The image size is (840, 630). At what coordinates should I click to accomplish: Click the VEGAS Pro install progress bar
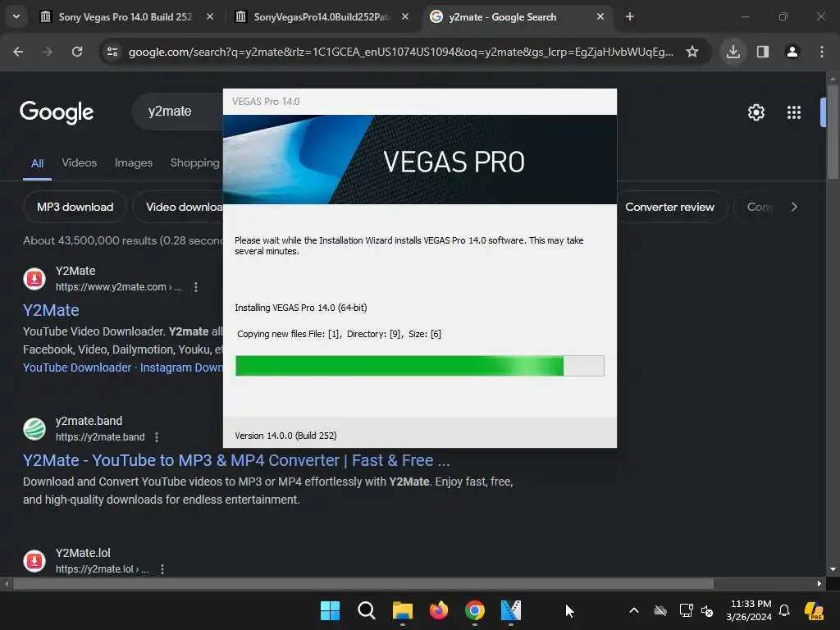pyautogui.click(x=419, y=366)
